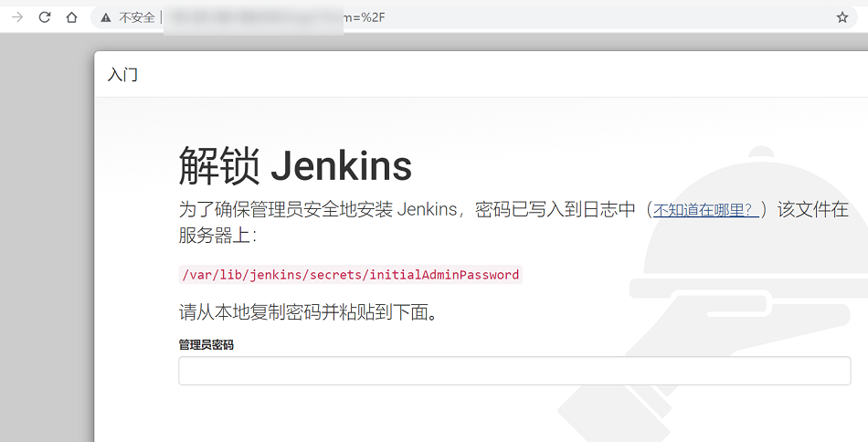Image resolution: width=868 pixels, height=442 pixels.
Task: Focus the 管理员密码 input field
Action: click(514, 371)
